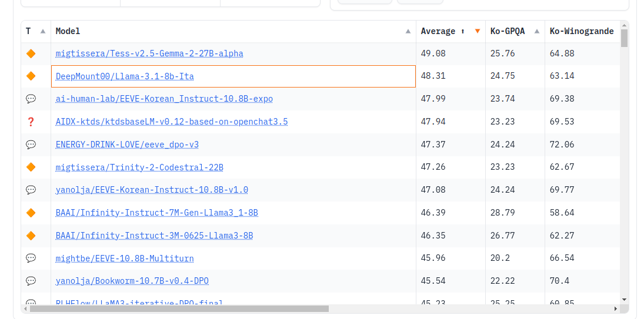Viewport: 644px width, 319px height.
Task: Click chat bubble icon for eeve_dpo-v3 row
Action: pos(31,145)
